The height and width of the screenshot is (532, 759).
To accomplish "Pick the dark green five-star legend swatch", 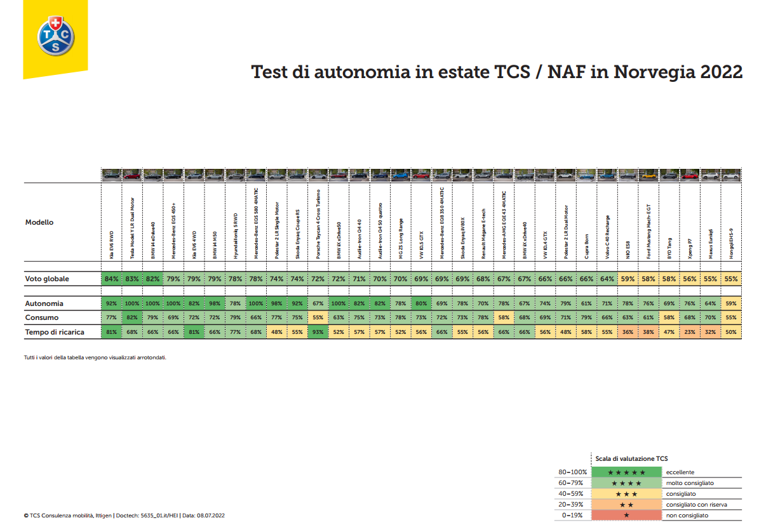I will click(x=626, y=472).
